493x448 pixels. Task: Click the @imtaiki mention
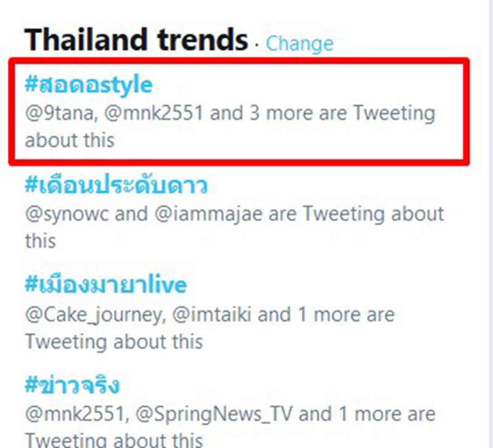coord(209,315)
